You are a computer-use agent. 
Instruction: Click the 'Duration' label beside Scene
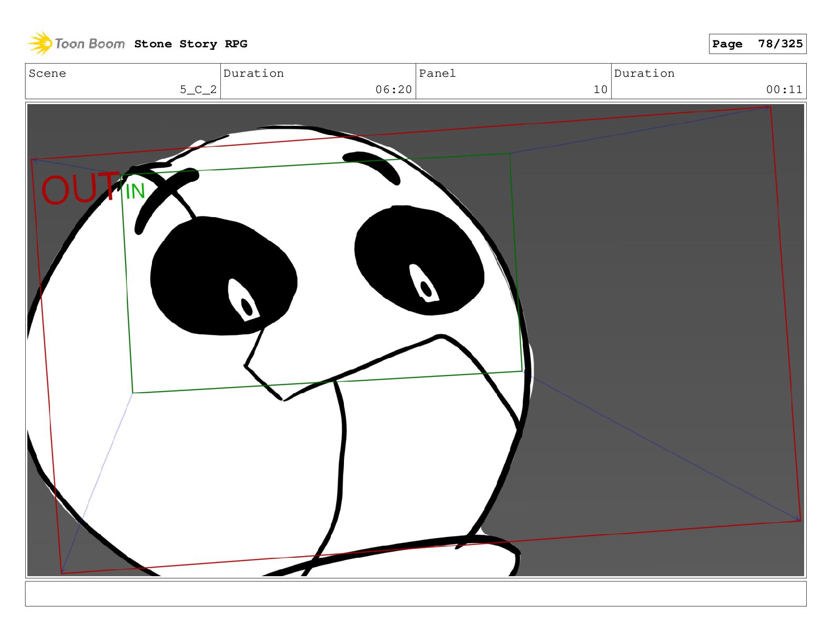point(253,74)
